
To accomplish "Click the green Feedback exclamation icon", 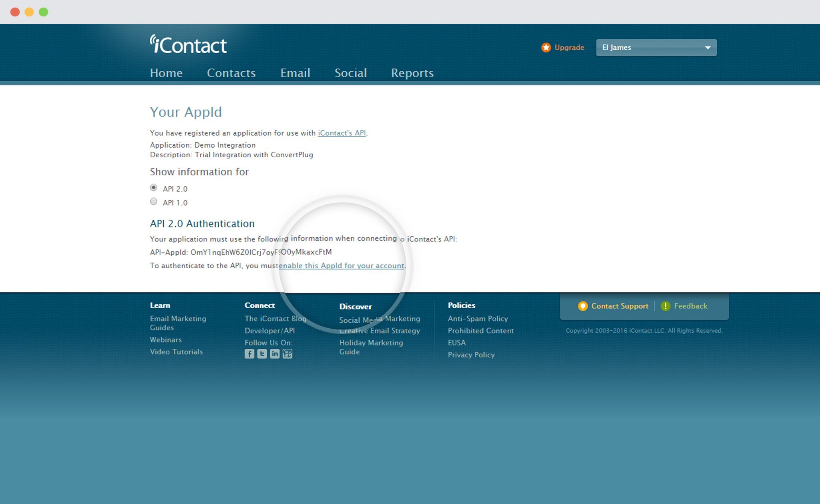I will click(665, 306).
